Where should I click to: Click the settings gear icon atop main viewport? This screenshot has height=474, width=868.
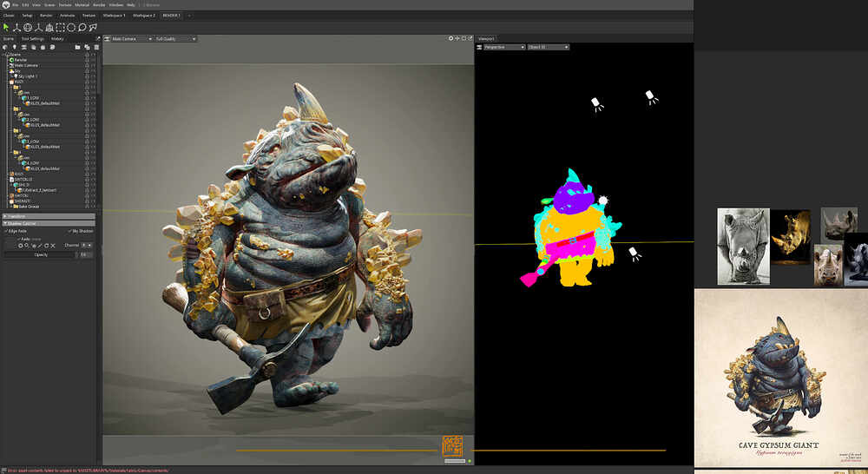[x=450, y=38]
